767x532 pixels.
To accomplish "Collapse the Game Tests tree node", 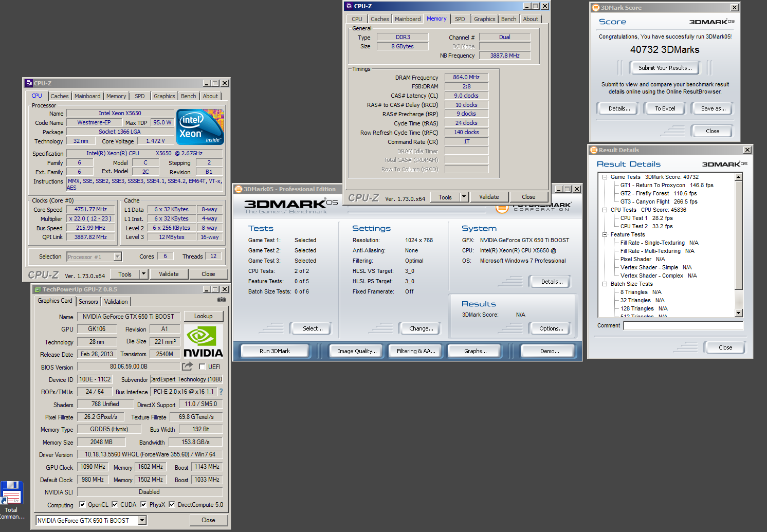I will coord(605,177).
